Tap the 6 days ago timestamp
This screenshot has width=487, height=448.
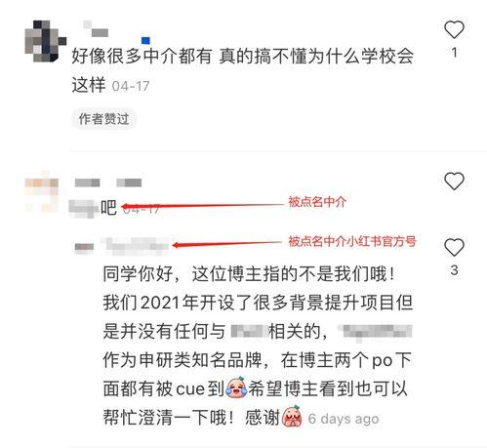click(344, 419)
